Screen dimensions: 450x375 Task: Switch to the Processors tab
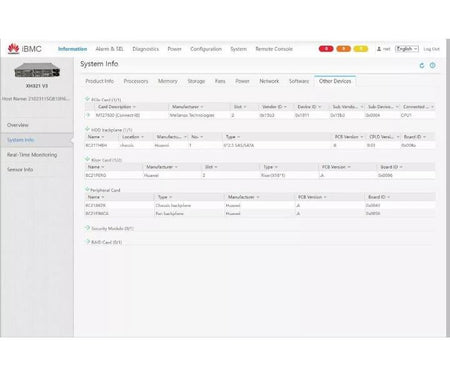pos(136,81)
